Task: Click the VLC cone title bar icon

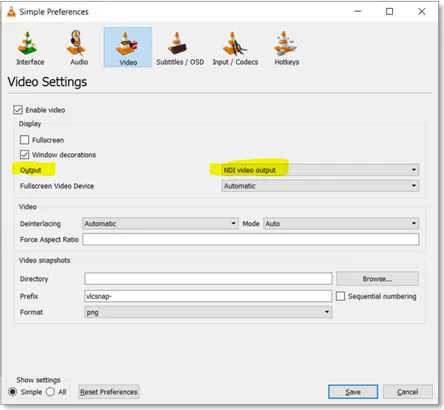Action: tap(11, 12)
